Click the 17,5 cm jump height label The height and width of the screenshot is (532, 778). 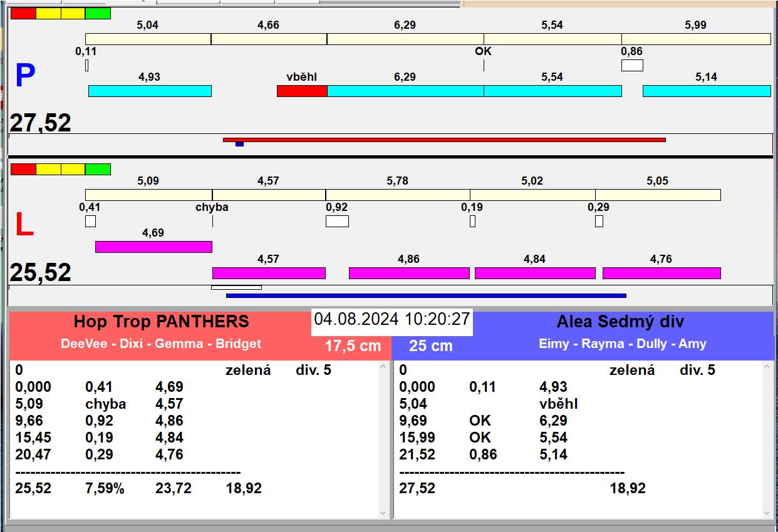[353, 345]
